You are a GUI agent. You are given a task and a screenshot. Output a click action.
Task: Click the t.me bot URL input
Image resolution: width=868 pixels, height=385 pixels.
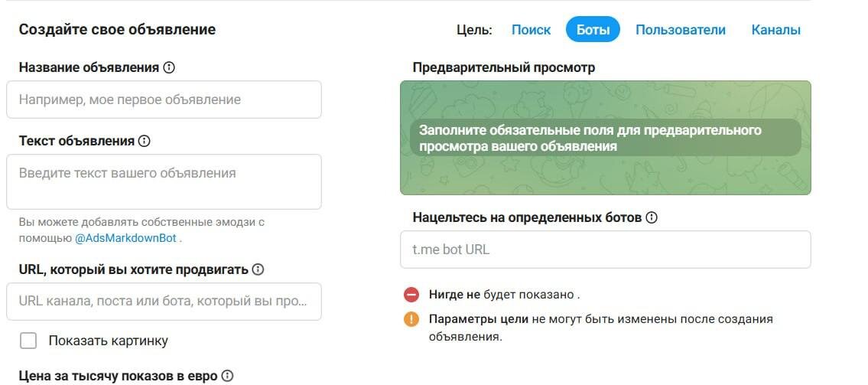coord(606,250)
